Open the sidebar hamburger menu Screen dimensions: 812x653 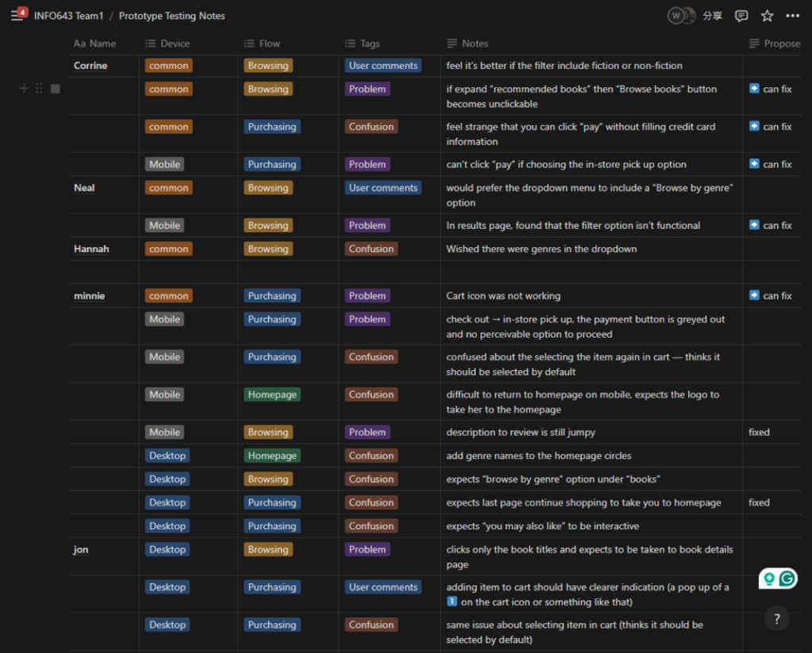coord(17,16)
